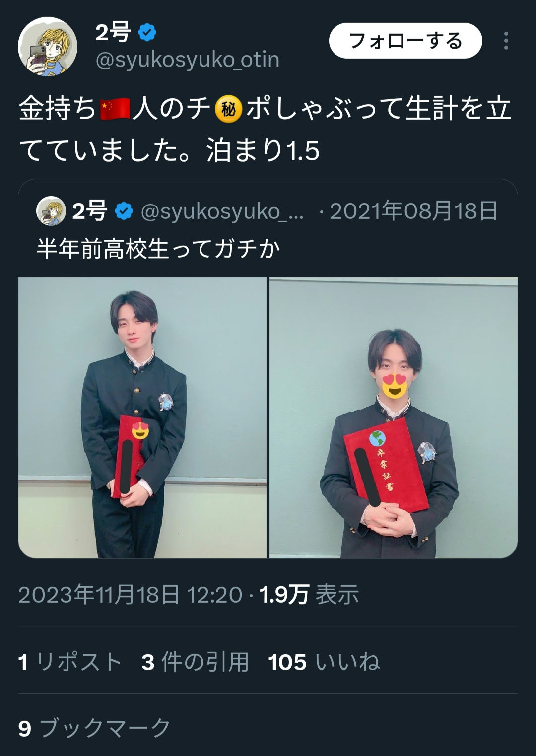
Task: Click the verified badge in quoted tweet
Action: pyautogui.click(x=124, y=211)
